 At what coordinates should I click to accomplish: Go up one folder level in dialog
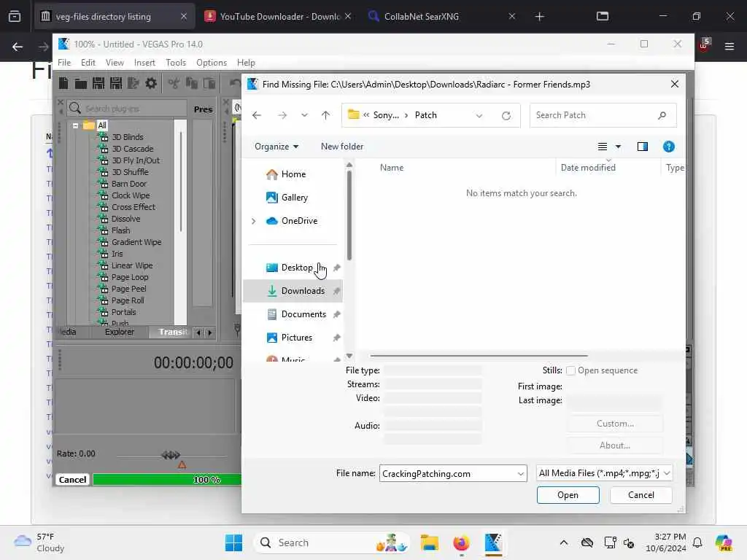point(325,115)
